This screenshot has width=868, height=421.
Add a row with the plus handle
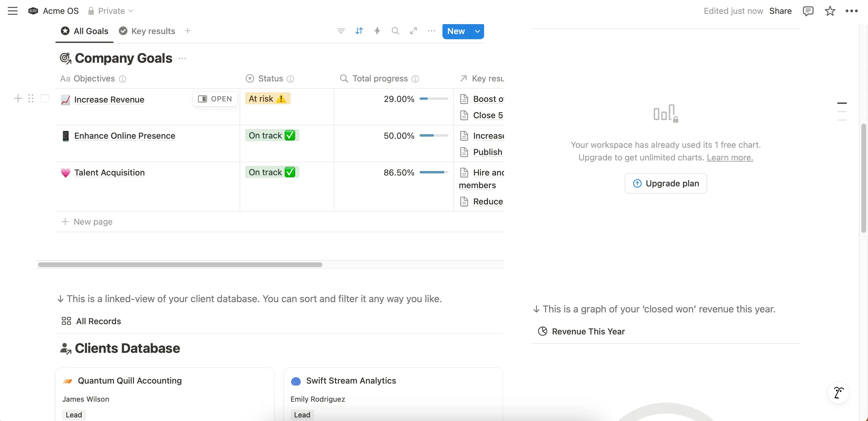pos(18,98)
